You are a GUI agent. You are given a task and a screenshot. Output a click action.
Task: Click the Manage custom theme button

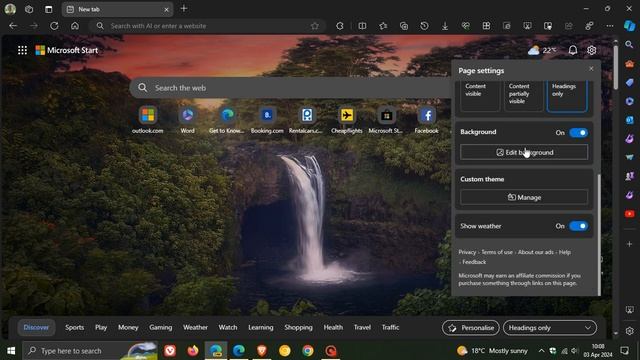pyautogui.click(x=524, y=197)
